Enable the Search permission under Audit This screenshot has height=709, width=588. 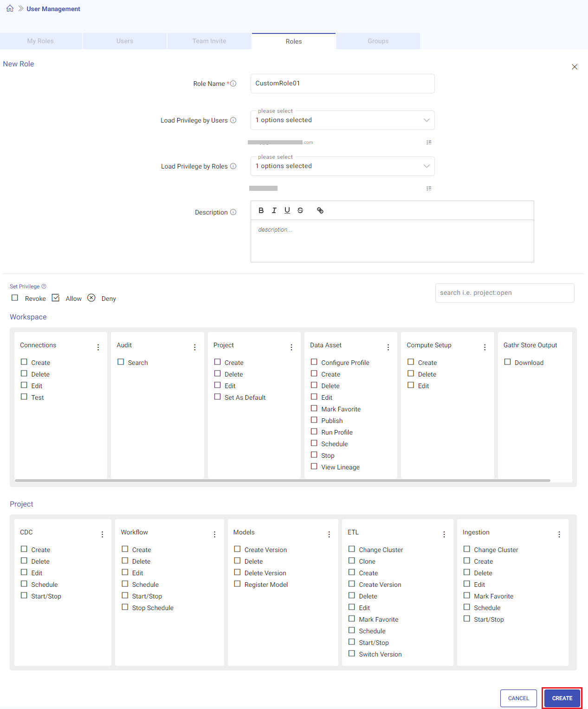[121, 362]
